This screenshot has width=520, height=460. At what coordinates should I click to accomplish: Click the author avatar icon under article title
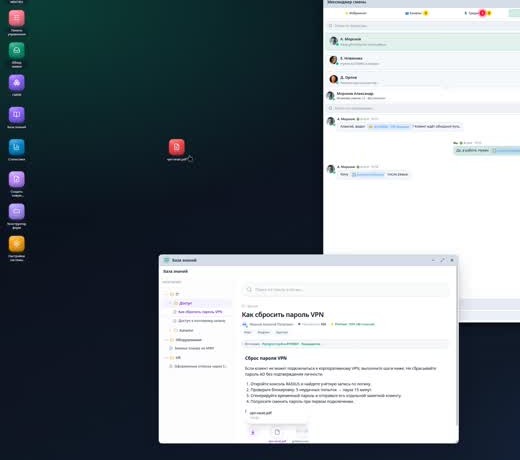click(x=245, y=324)
